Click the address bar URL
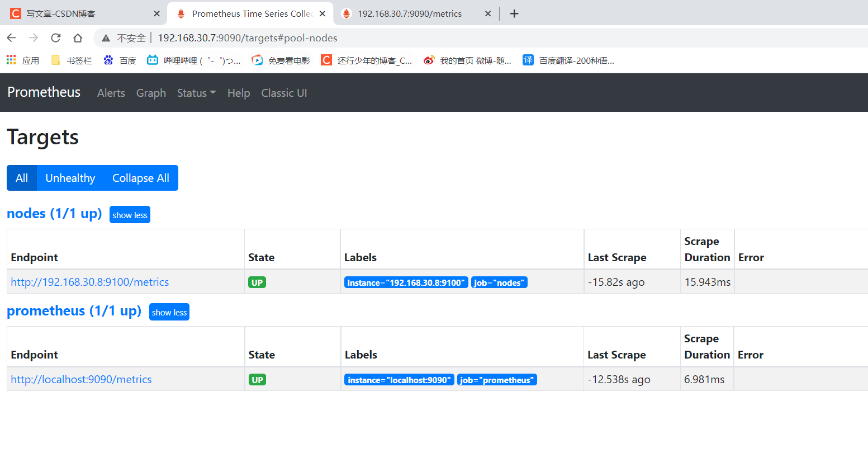Viewport: 868px width, 462px height. coord(248,38)
